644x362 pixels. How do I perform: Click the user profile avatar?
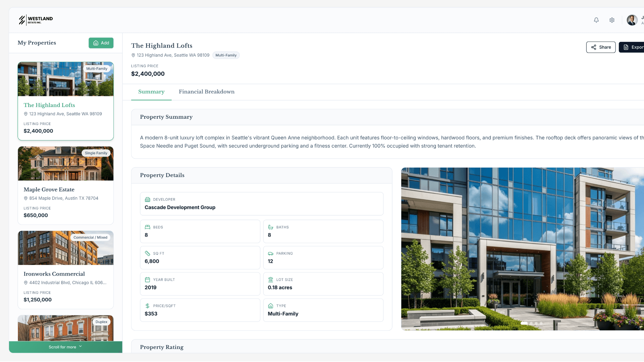(x=632, y=20)
